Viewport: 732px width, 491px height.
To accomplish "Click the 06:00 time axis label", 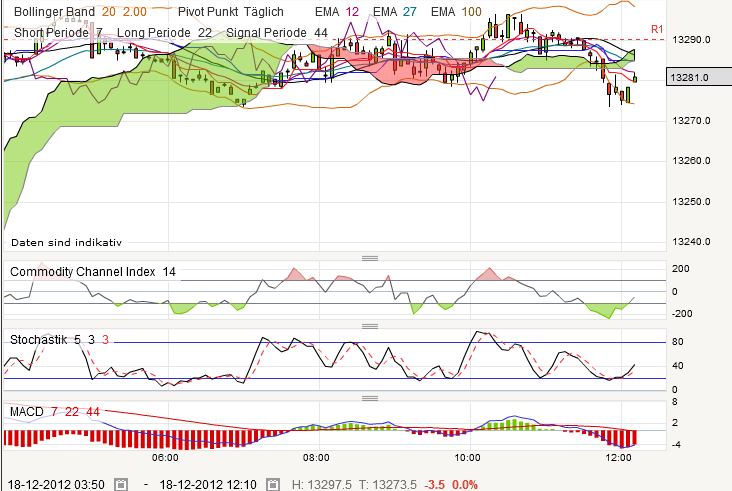I will (165, 457).
